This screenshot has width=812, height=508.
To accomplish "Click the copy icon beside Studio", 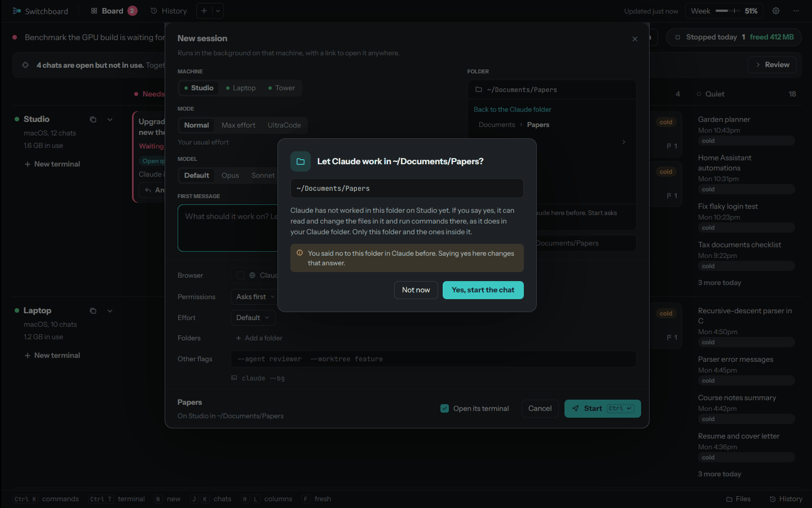I will (x=93, y=120).
